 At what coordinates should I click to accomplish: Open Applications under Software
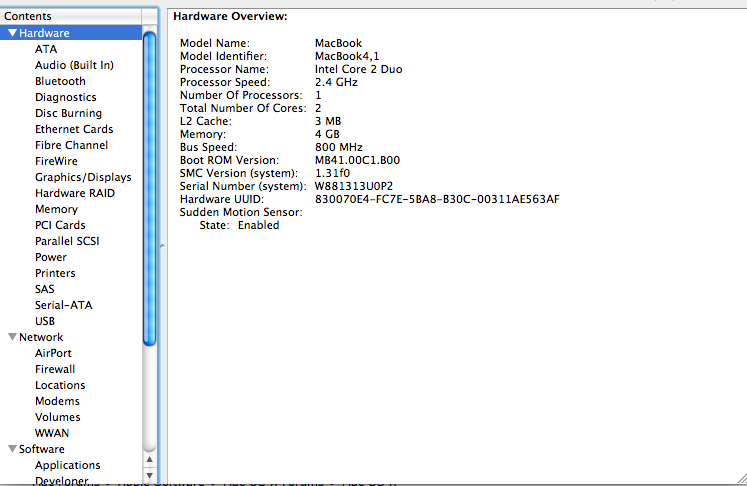click(68, 465)
